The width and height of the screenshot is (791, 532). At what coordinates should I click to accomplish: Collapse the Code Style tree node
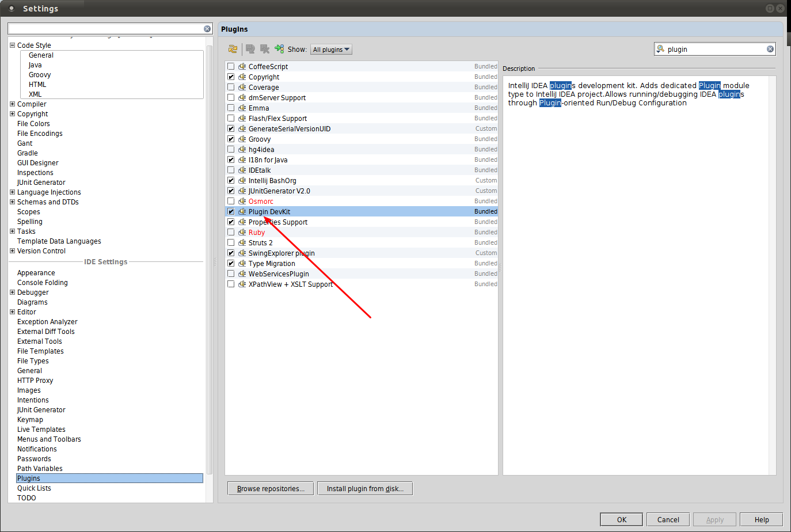pyautogui.click(x=12, y=45)
